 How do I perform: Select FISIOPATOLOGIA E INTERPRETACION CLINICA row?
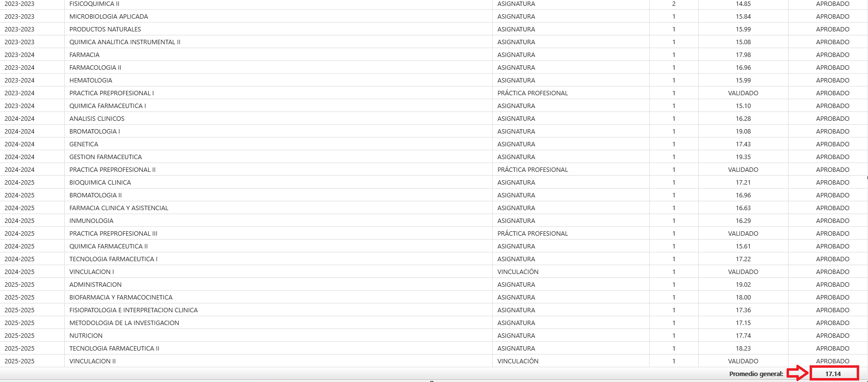point(133,310)
